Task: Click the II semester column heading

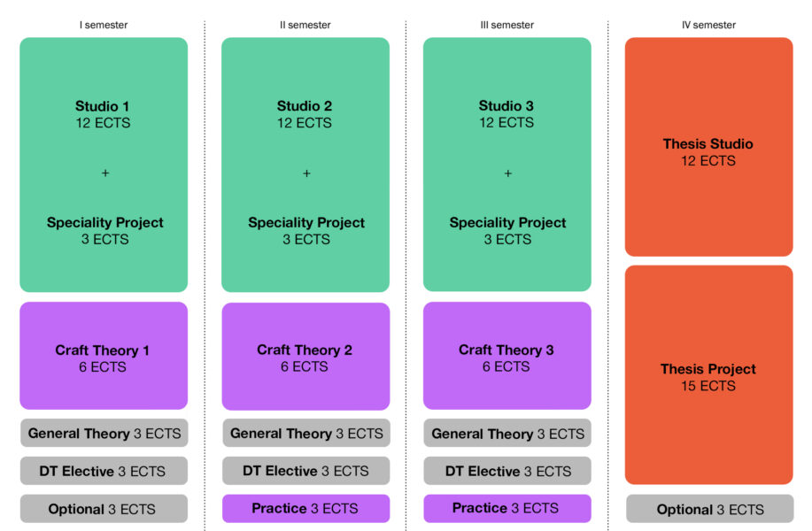Action: click(305, 25)
